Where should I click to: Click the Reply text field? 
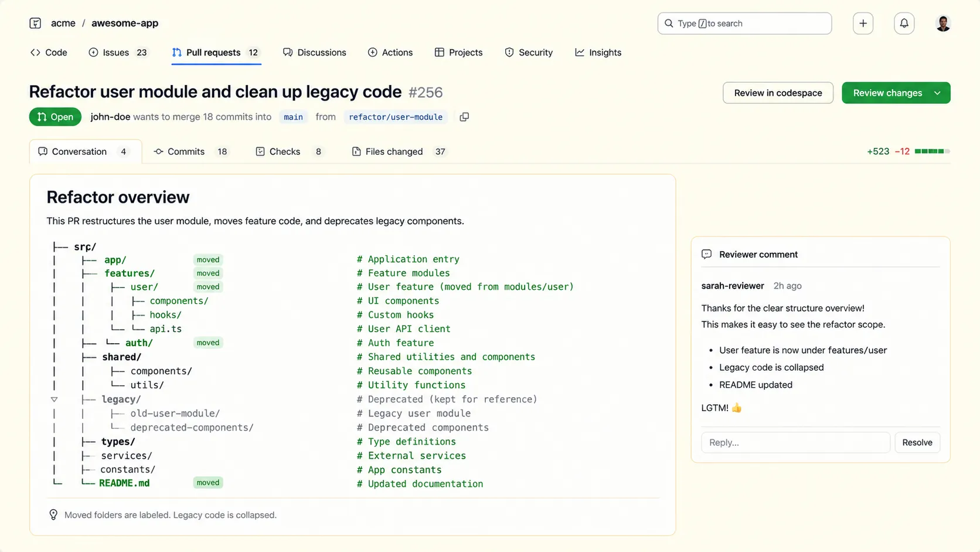(x=795, y=442)
